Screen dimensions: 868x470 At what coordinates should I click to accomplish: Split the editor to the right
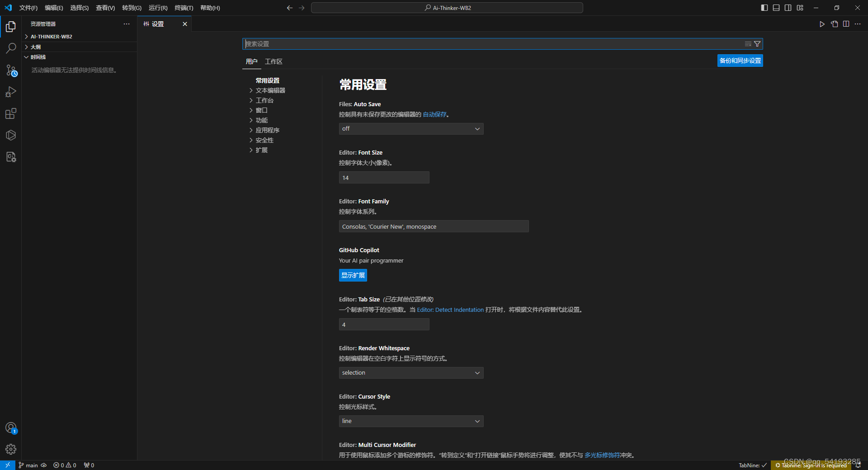point(846,24)
